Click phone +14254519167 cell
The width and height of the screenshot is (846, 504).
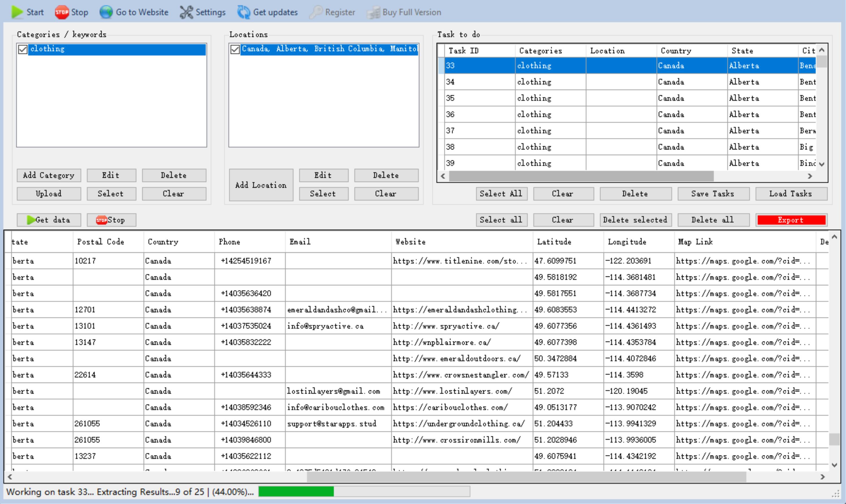tap(250, 261)
